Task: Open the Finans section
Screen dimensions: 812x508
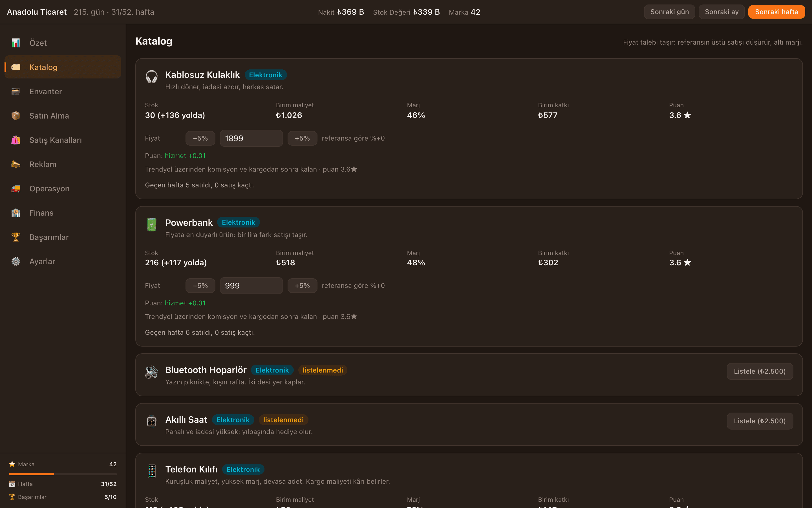Action: (x=63, y=213)
